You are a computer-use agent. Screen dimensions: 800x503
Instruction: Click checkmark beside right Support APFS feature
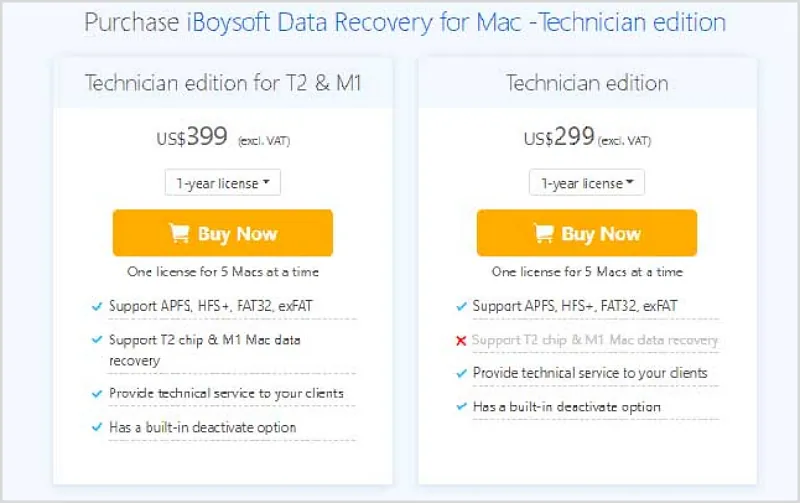461,306
